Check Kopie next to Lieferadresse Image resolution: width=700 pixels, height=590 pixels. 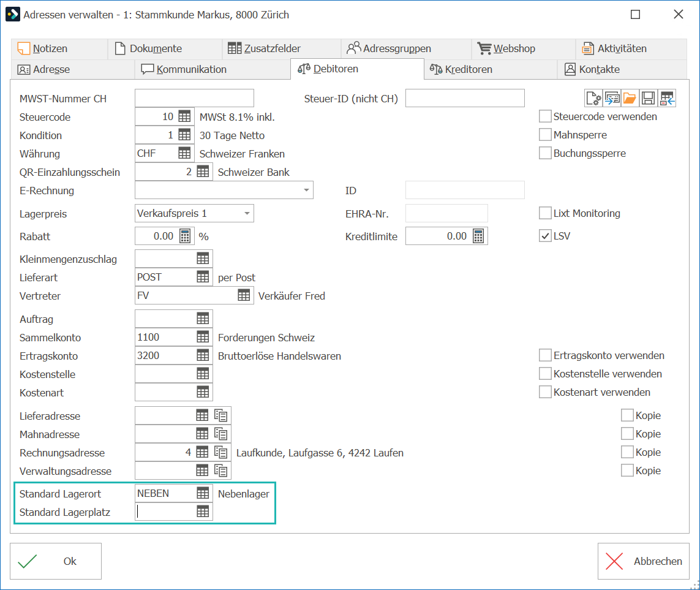[627, 415]
